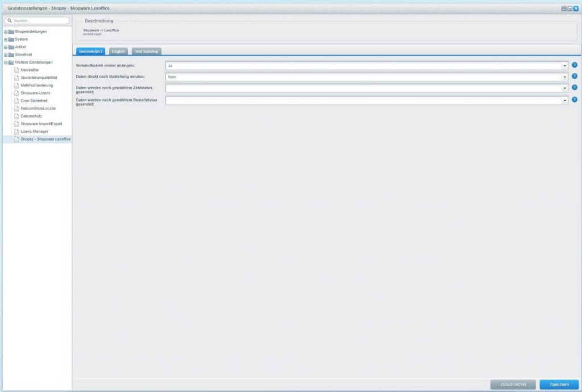This screenshot has width=582, height=392.
Task: Expand the System tree node
Action: (6, 39)
